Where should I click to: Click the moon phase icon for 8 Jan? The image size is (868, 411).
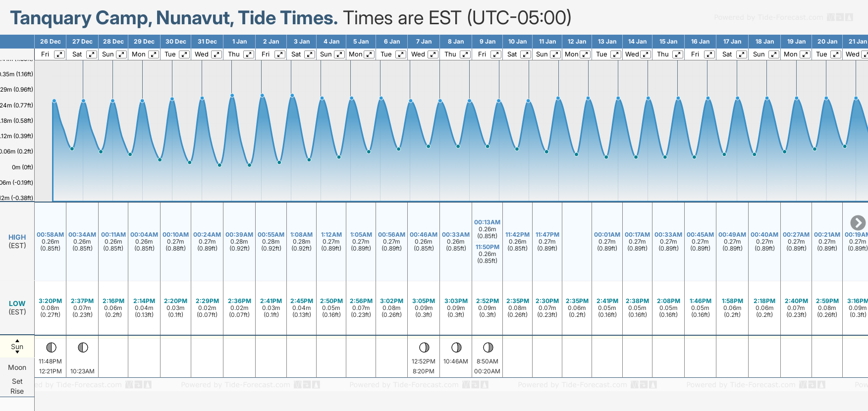(456, 348)
